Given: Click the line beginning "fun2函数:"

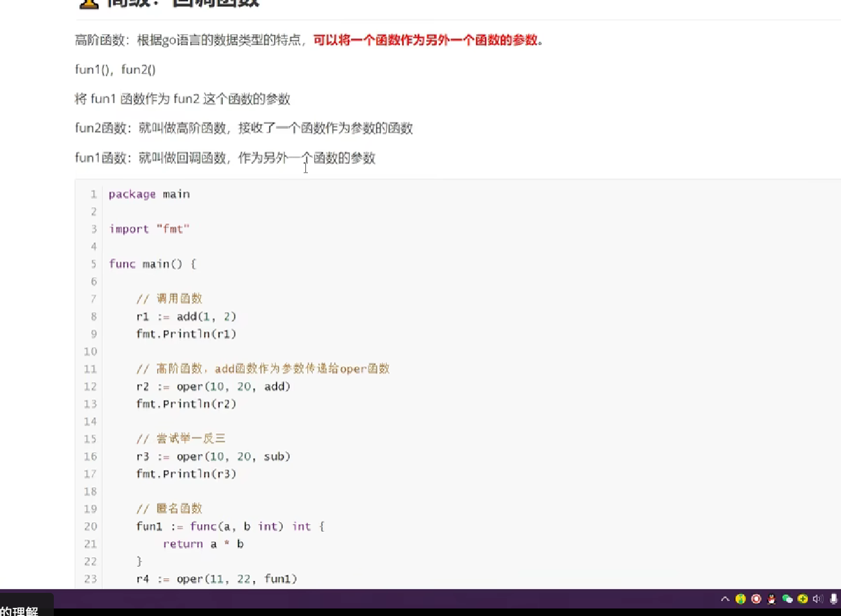Looking at the screenshot, I should [244, 128].
